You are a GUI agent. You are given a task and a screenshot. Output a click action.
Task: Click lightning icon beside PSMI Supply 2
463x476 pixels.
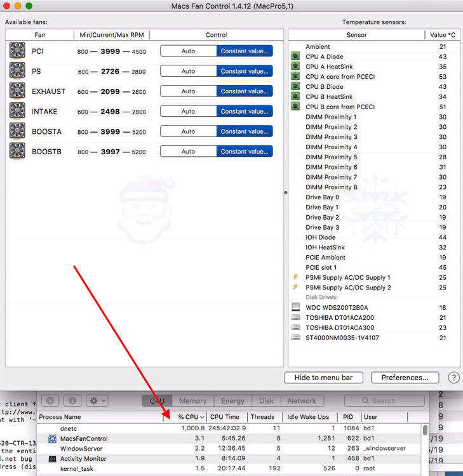coord(295,287)
